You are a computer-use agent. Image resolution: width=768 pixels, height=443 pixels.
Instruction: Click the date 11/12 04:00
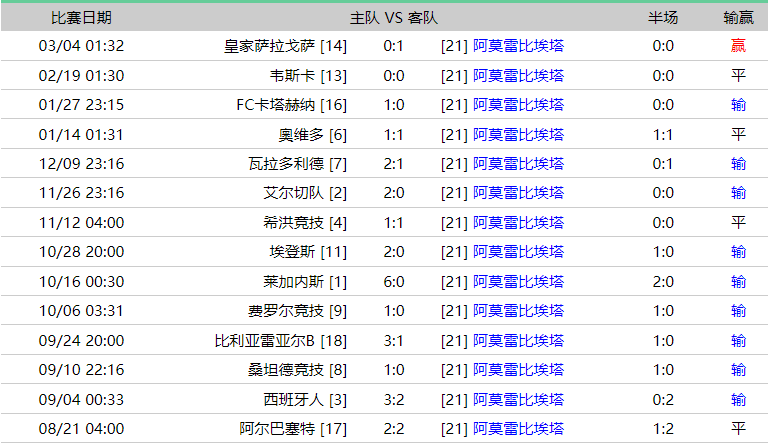(81, 222)
